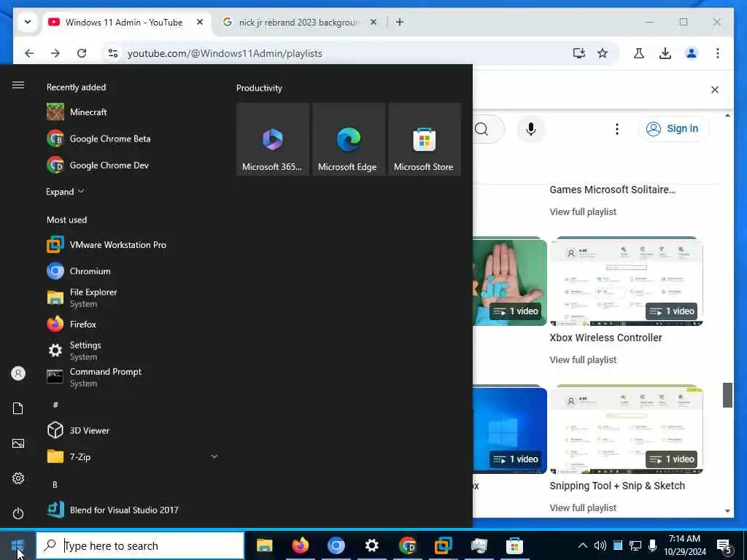Go forward in Chrome

(x=55, y=53)
